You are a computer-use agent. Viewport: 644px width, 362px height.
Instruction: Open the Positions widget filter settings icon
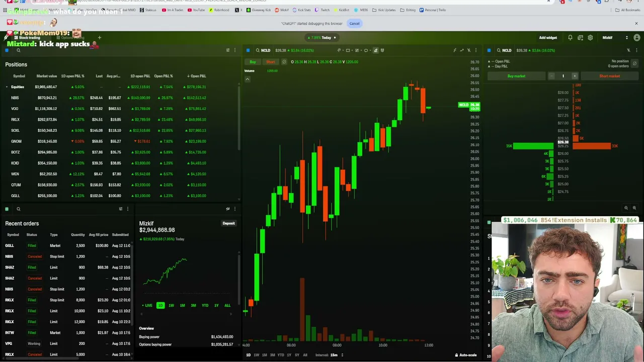(x=228, y=50)
